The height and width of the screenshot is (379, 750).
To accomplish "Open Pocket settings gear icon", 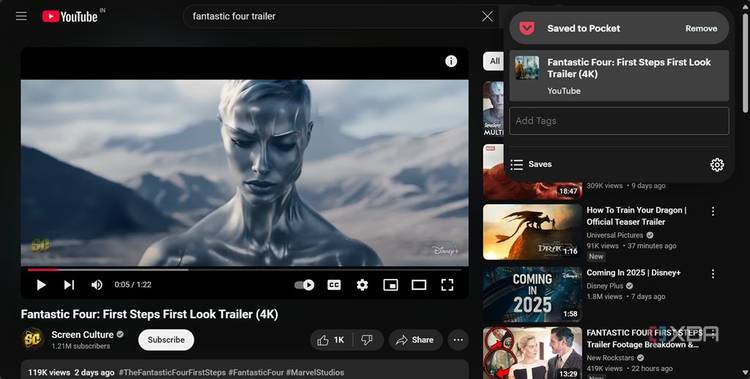I will click(x=717, y=165).
